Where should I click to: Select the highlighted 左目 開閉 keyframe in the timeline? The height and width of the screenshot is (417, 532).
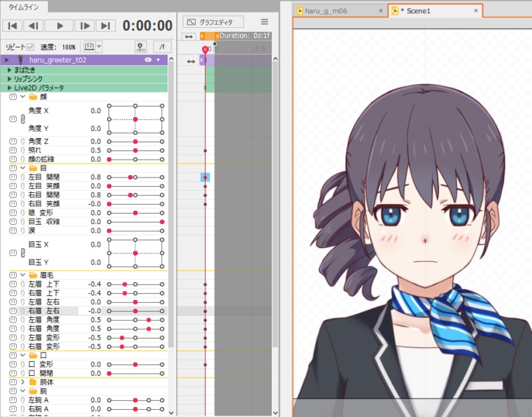[x=205, y=177]
